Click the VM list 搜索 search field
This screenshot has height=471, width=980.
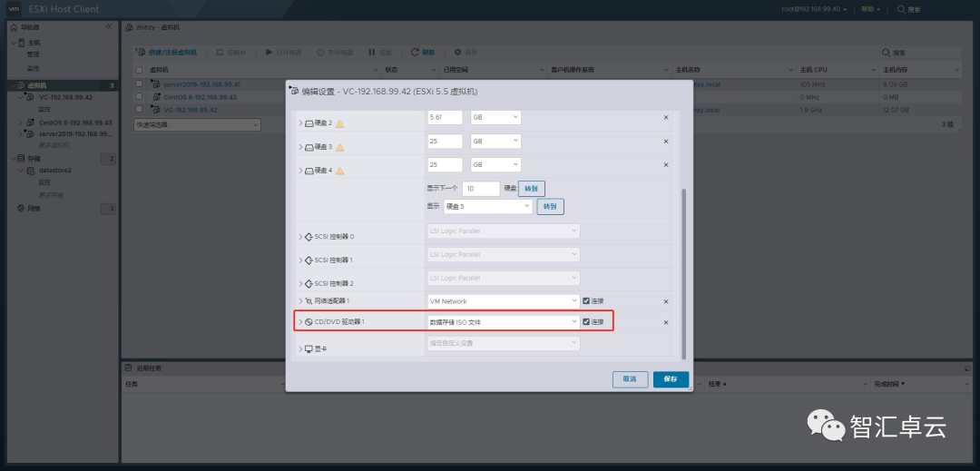920,53
